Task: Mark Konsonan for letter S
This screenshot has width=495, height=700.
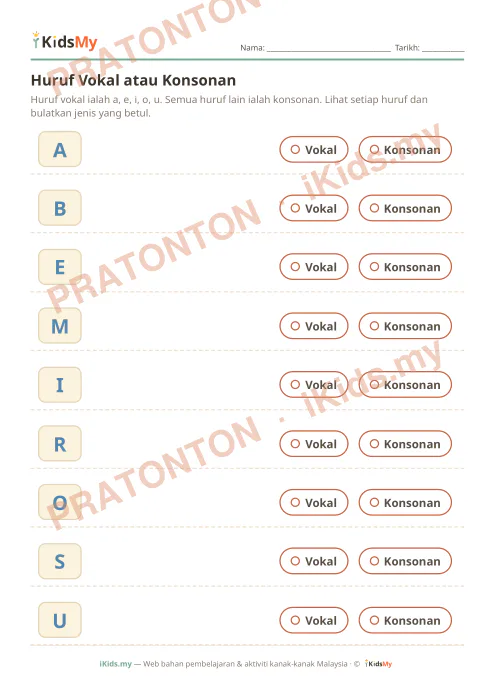Action: tap(405, 561)
